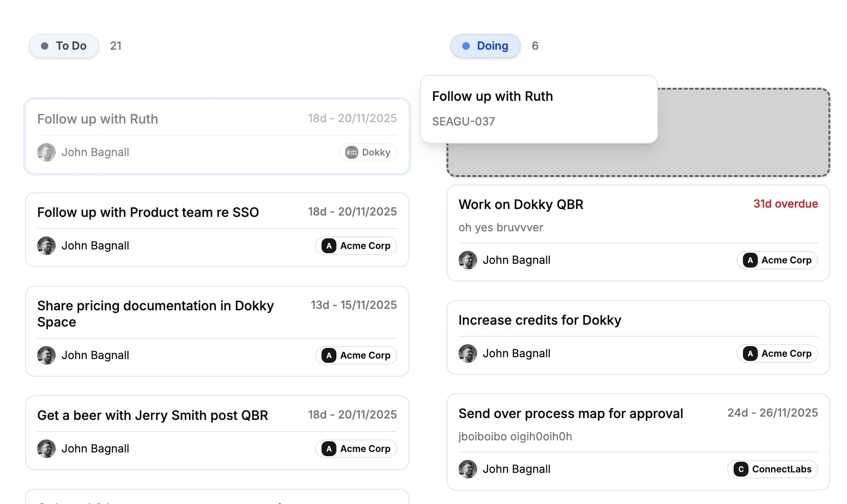
Task: Click avatar on Share pricing documentation card
Action: point(46,355)
